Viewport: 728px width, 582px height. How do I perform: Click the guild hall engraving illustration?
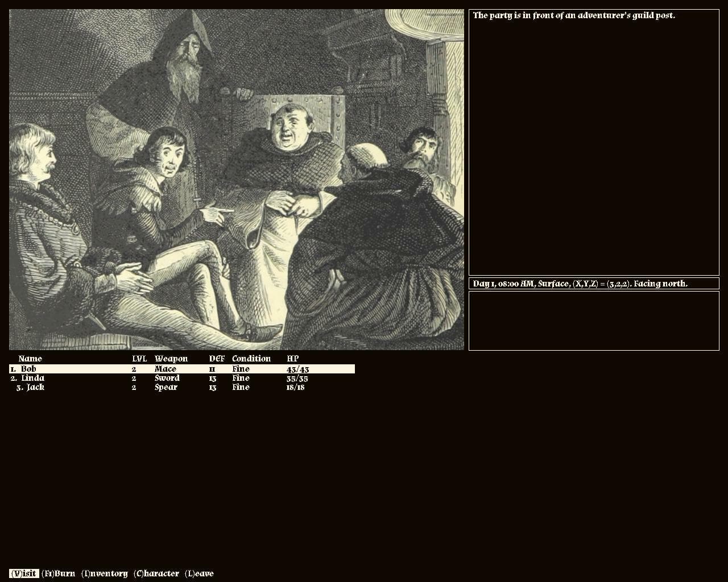(x=237, y=180)
